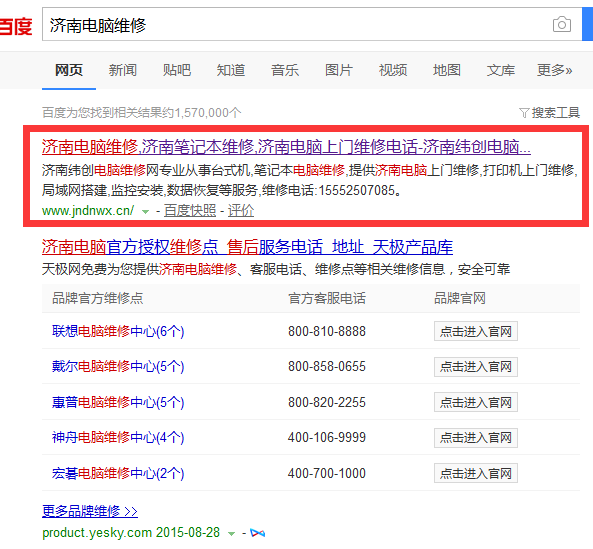Click phone number 400-700-1000
Screen dimensions: 593x549
click(327, 473)
